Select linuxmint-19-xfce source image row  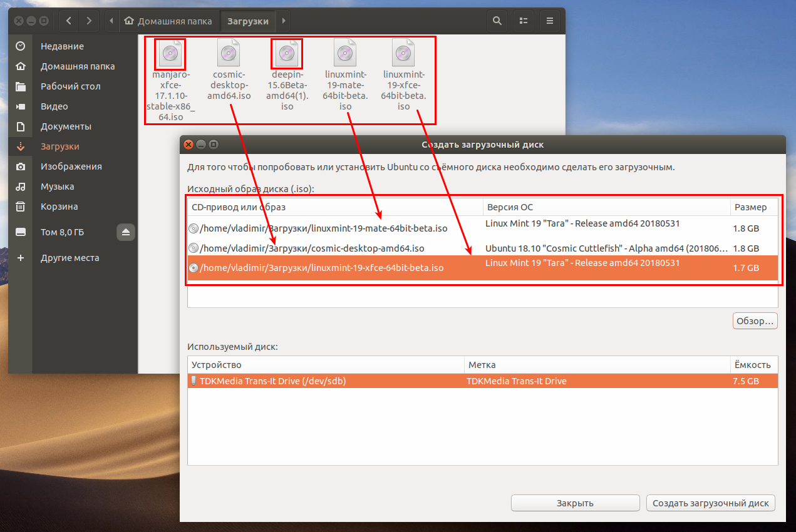pyautogui.click(x=483, y=268)
